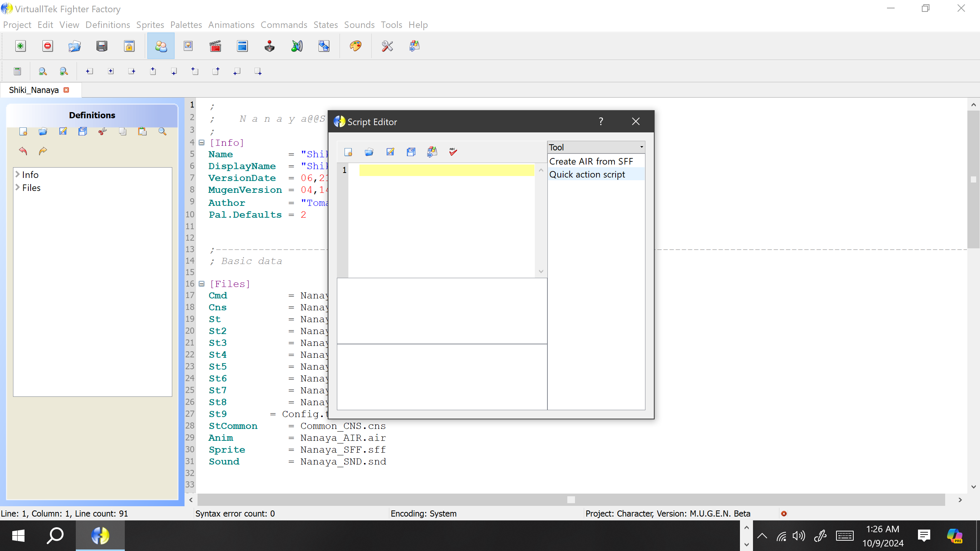Click the cut scissors icon in Definitions panel

[x=102, y=132]
